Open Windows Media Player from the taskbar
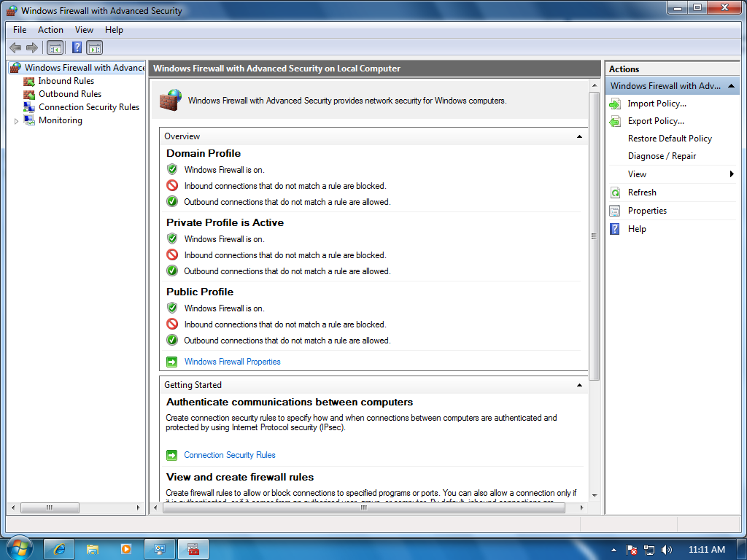The width and height of the screenshot is (747, 560). click(x=125, y=549)
